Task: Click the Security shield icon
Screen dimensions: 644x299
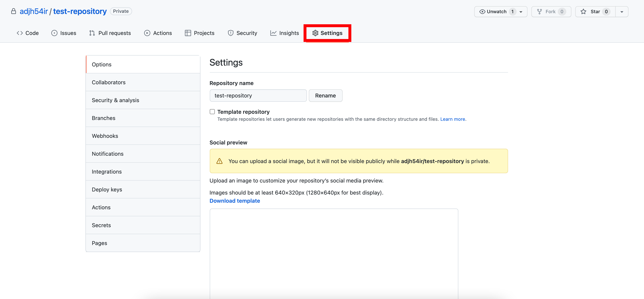Action: 231,33
